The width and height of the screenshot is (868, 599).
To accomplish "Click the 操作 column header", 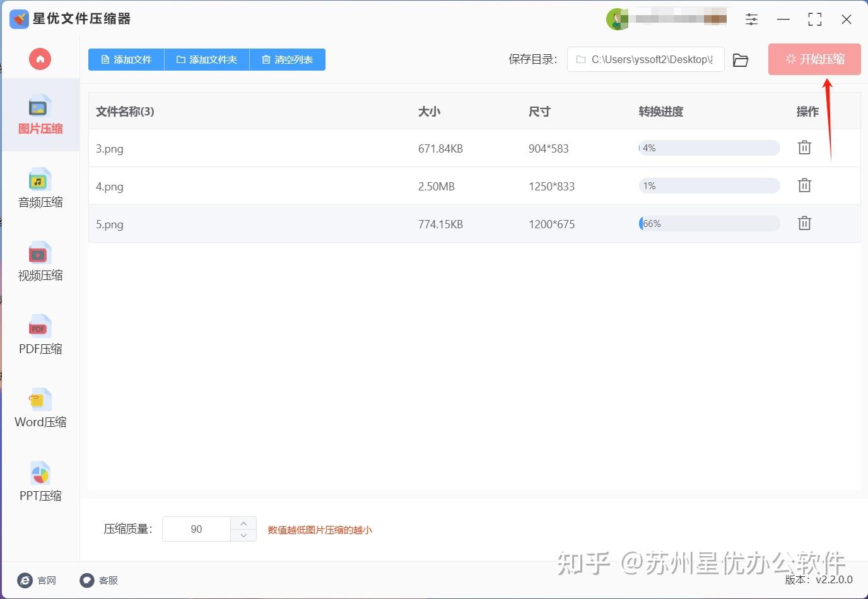I will point(807,112).
